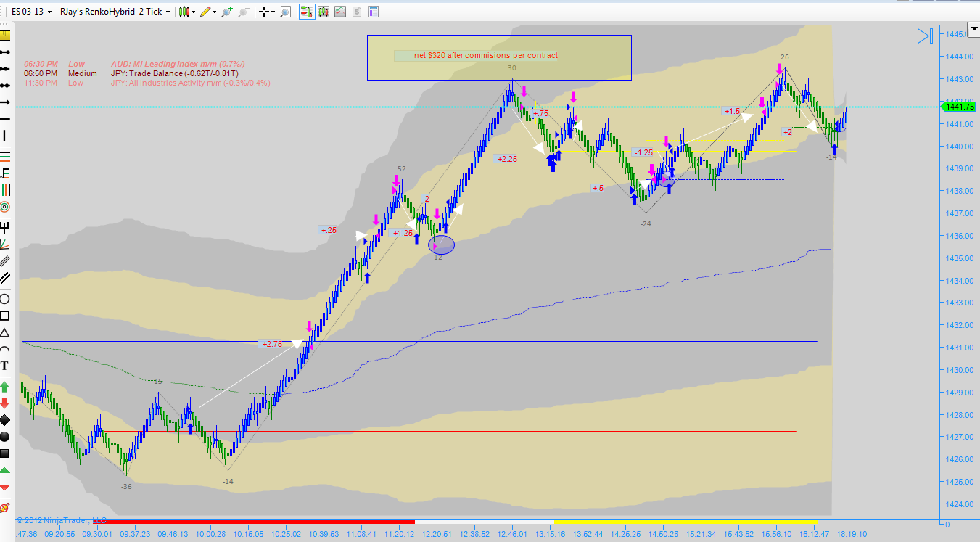This screenshot has height=542, width=980.
Task: Select the Rectangle drawing tool
Action: [x=5, y=316]
